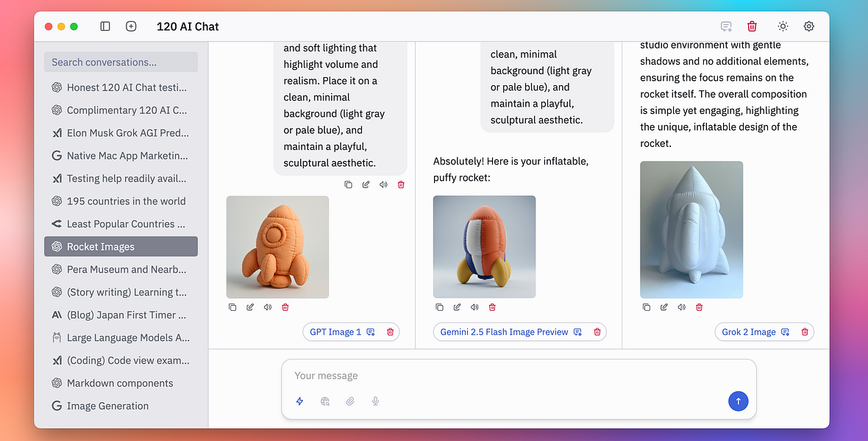Delete the orange rocket image message

[285, 307]
